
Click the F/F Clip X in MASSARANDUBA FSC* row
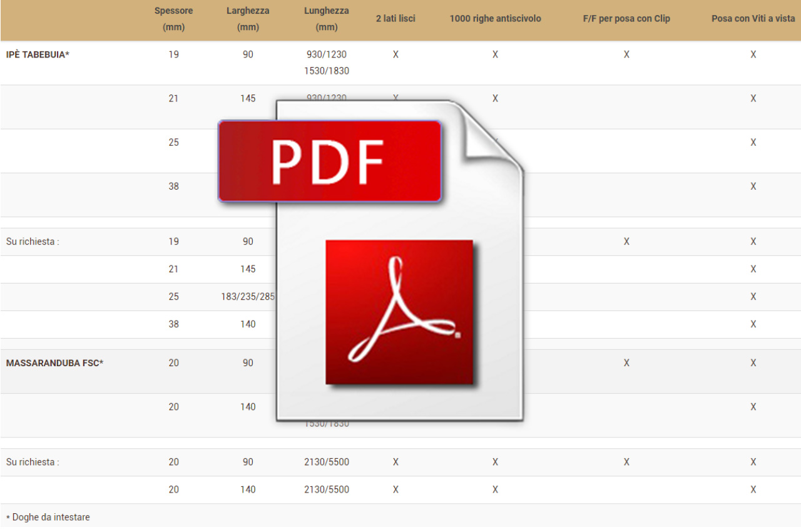[x=626, y=363]
